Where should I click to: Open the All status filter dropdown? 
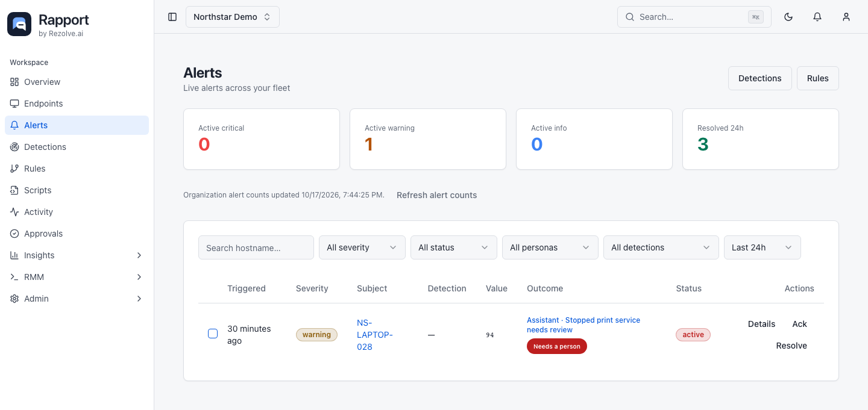pos(454,247)
